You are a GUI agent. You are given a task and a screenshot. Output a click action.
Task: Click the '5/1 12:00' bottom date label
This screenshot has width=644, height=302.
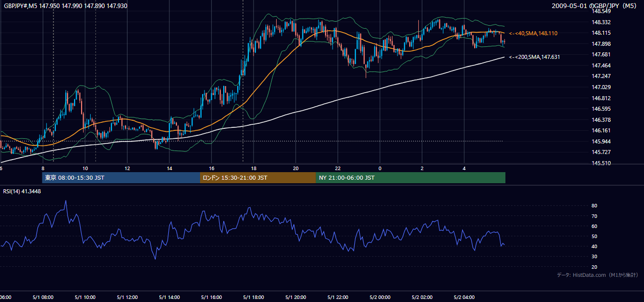coord(126,297)
